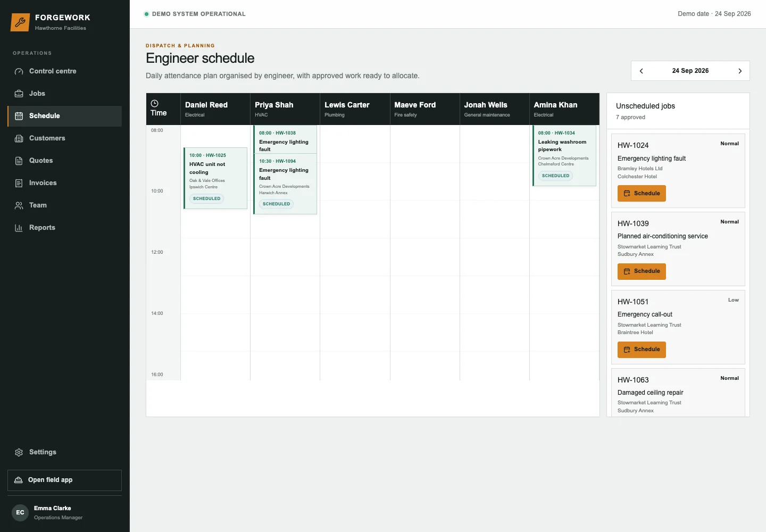766x532 pixels.
Task: Go to previous day with left chevron
Action: tap(642, 71)
